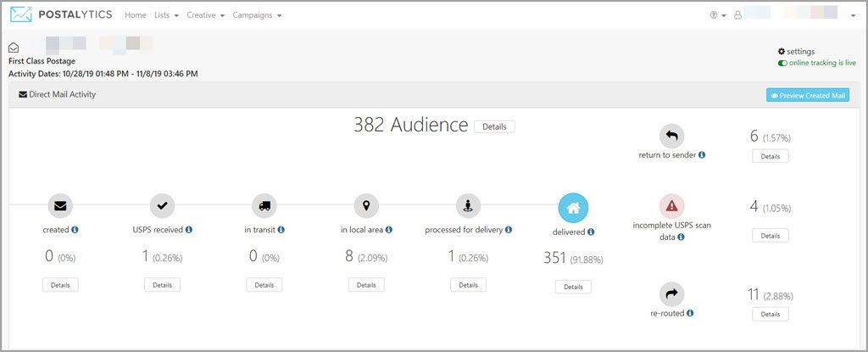The height and width of the screenshot is (352, 868).
Task: Open Details for return to sender 6
Action: point(770,156)
